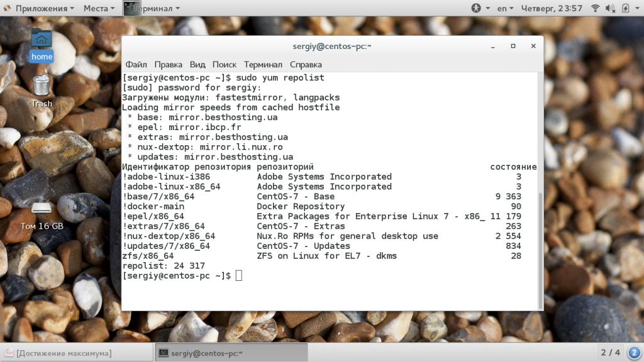The height and width of the screenshot is (362, 644).
Task: Open the 'en' keyboard layout selector
Action: 505,8
